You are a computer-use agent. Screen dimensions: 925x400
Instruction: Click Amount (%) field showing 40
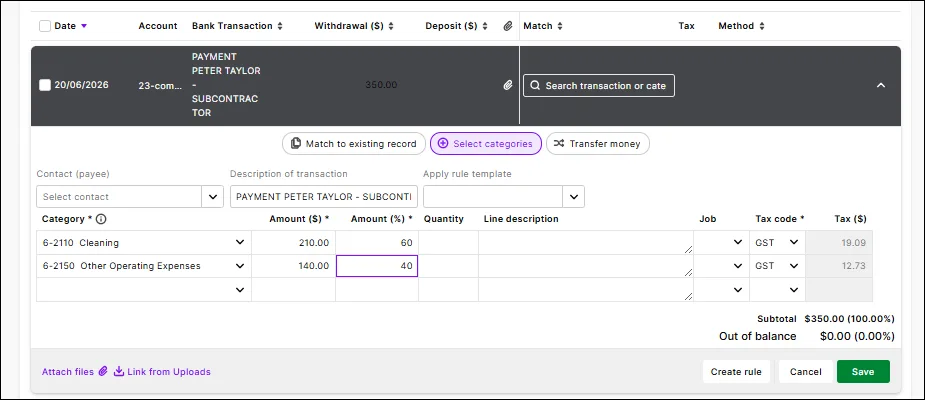click(377, 266)
